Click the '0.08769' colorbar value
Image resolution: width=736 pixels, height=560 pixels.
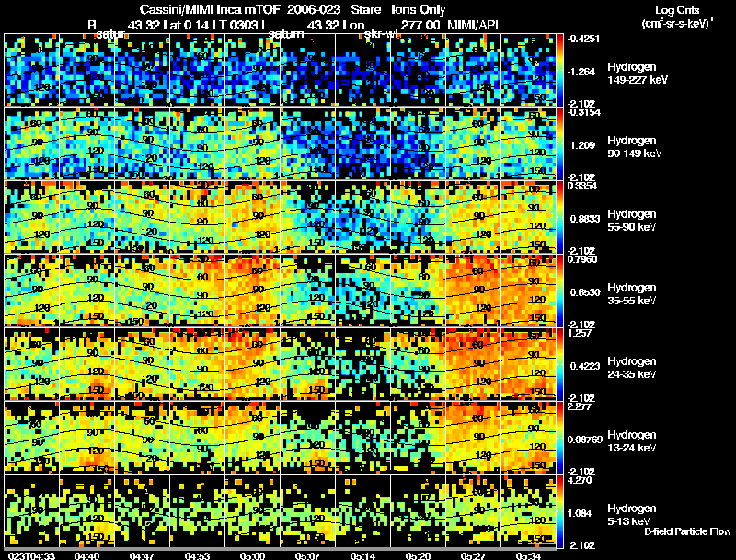tap(585, 440)
